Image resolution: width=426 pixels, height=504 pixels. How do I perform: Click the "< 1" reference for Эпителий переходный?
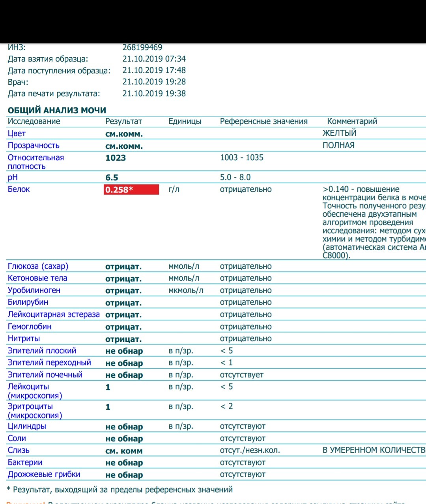pyautogui.click(x=226, y=362)
